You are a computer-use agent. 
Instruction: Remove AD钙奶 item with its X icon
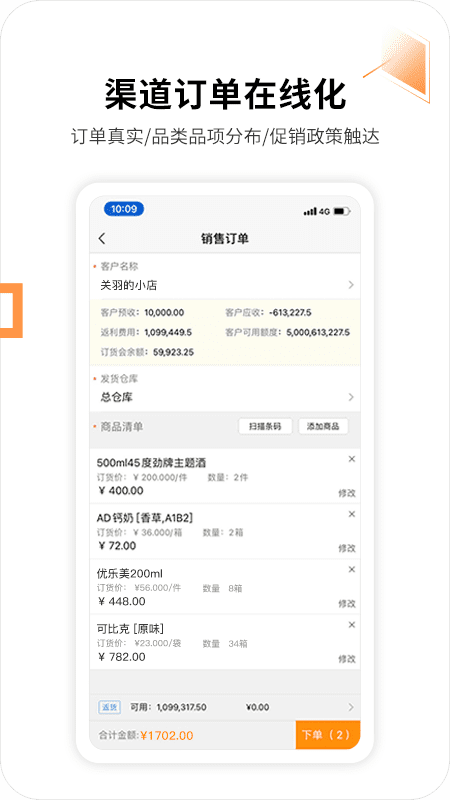(x=352, y=514)
